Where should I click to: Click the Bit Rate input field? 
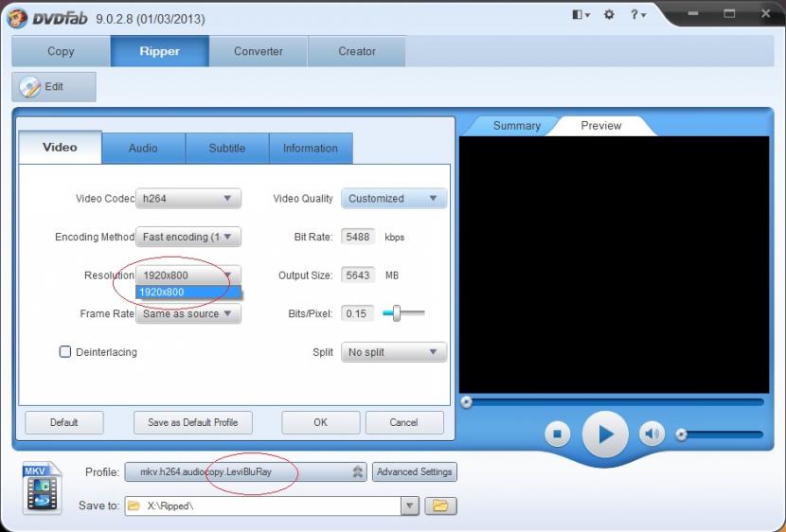[359, 237]
